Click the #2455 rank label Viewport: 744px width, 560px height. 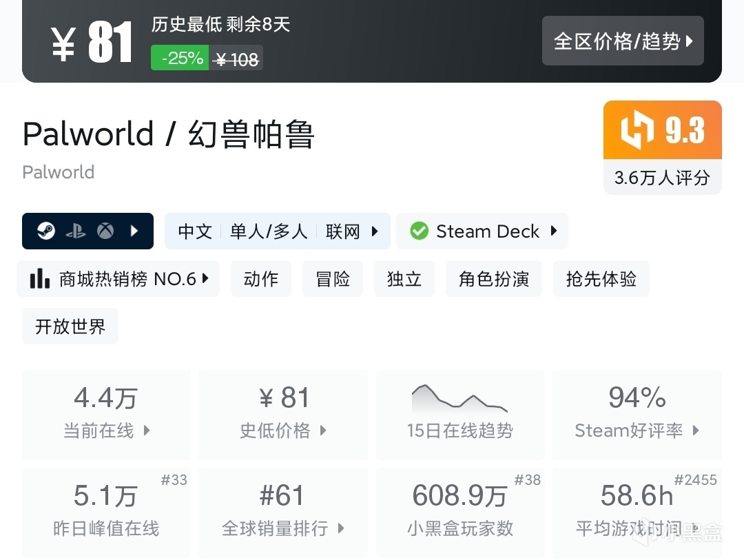point(696,480)
